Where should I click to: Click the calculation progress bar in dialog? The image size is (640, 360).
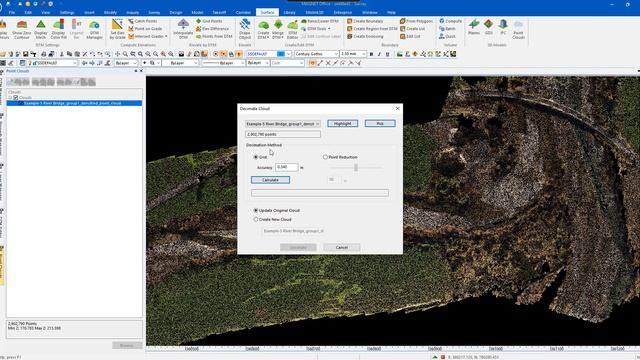tap(320, 193)
